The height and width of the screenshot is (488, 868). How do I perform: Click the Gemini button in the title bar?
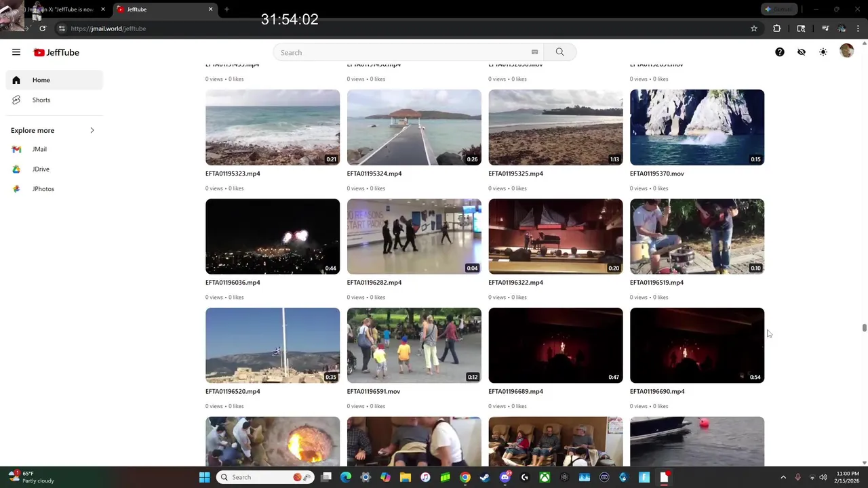pyautogui.click(x=778, y=9)
